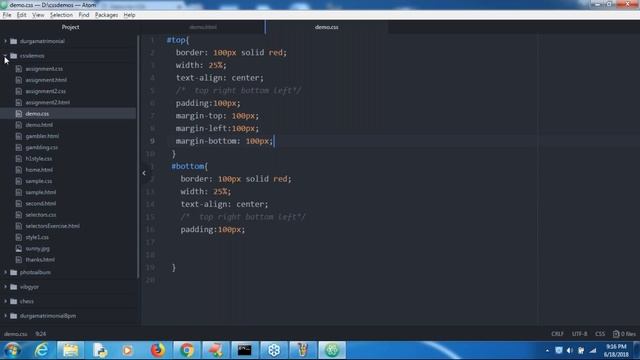Open assignment.html in the tree
This screenshot has height=360, width=640.
[46, 80]
